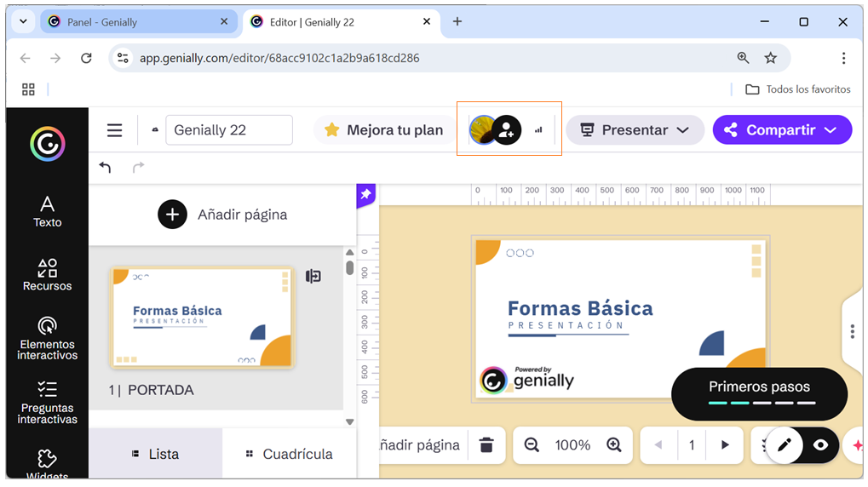The height and width of the screenshot is (487, 868).
Task: Expand the Compartir dropdown
Action: 782,130
